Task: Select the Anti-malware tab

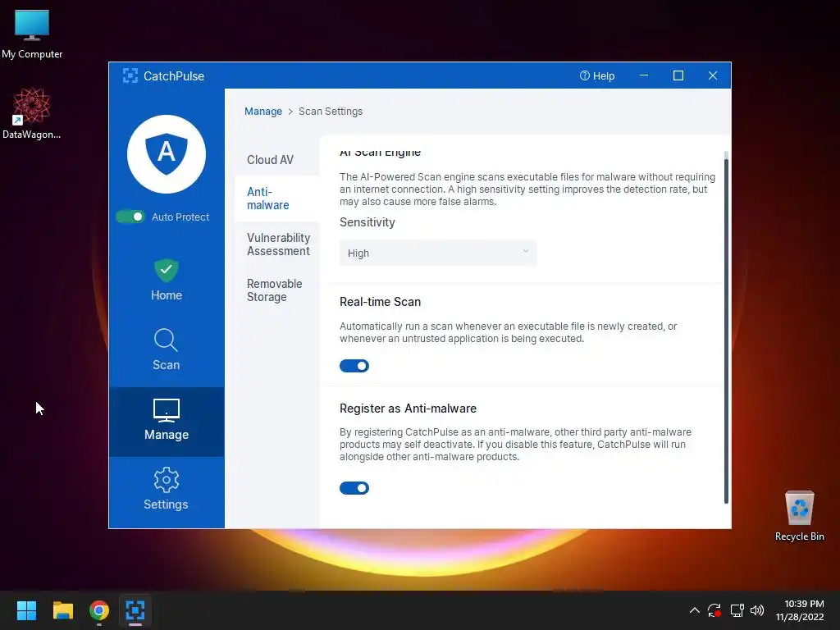Action: (x=277, y=199)
